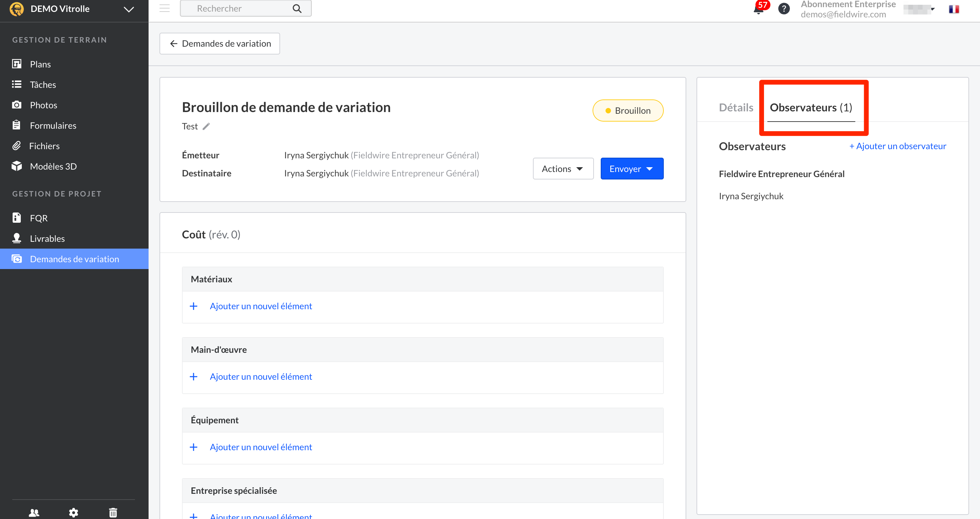
Task: Click the Coût (rév. 0) heading
Action: pos(211,234)
